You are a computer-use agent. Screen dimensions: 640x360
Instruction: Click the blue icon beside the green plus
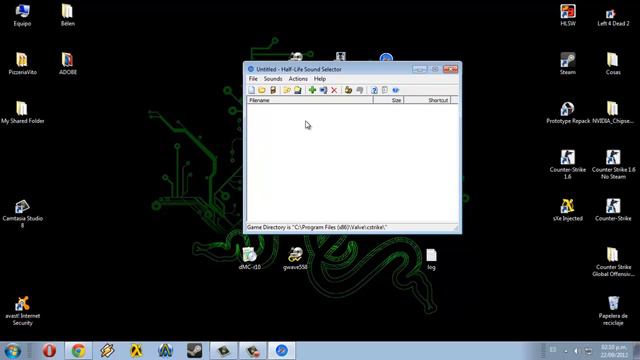pos(323,90)
